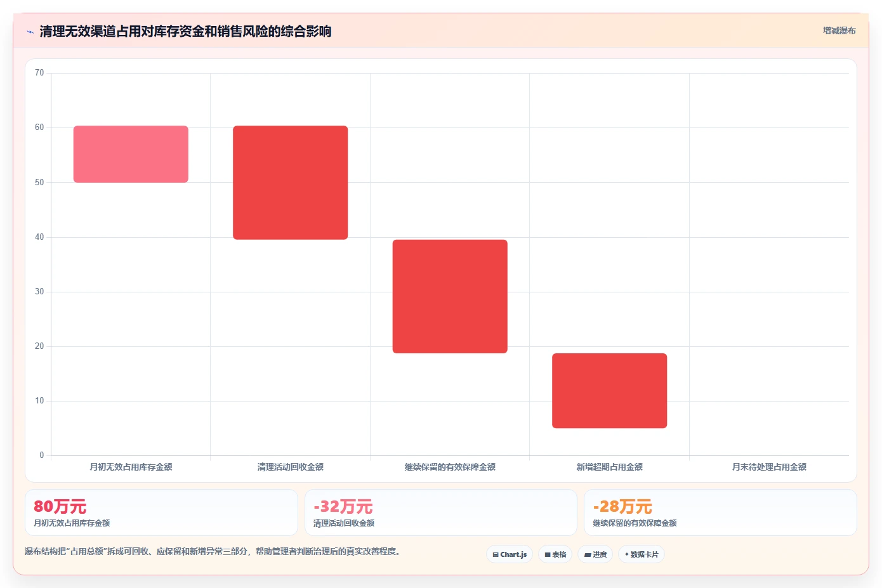The width and height of the screenshot is (882, 588).
Task: Click the 表格 chip
Action: 555,554
